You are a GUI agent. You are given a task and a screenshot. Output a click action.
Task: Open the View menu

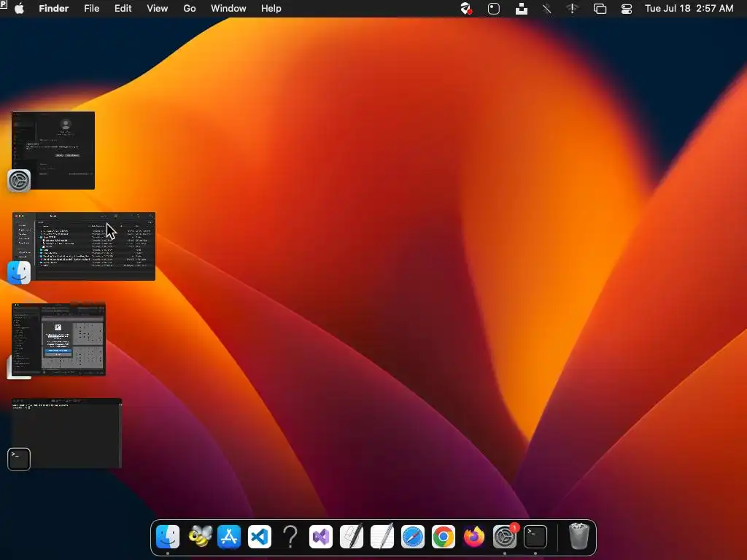[x=158, y=9]
